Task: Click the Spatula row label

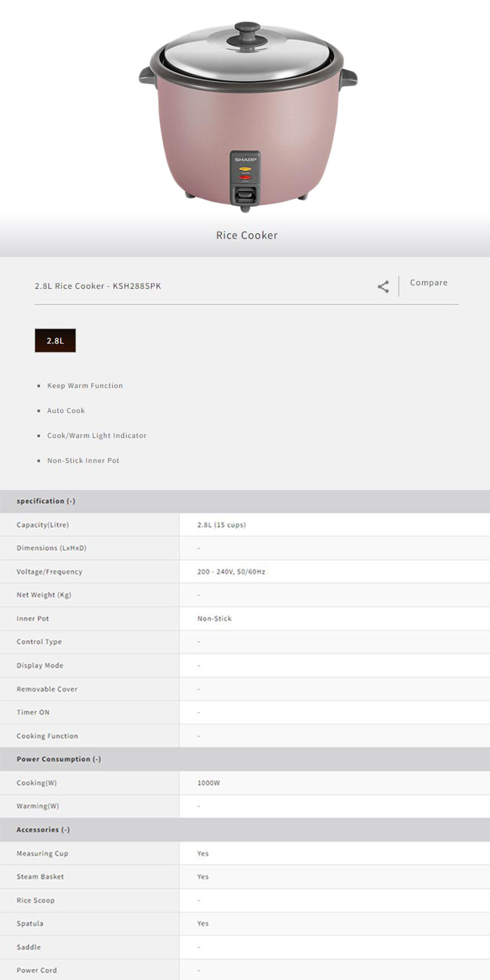Action: coord(30,923)
